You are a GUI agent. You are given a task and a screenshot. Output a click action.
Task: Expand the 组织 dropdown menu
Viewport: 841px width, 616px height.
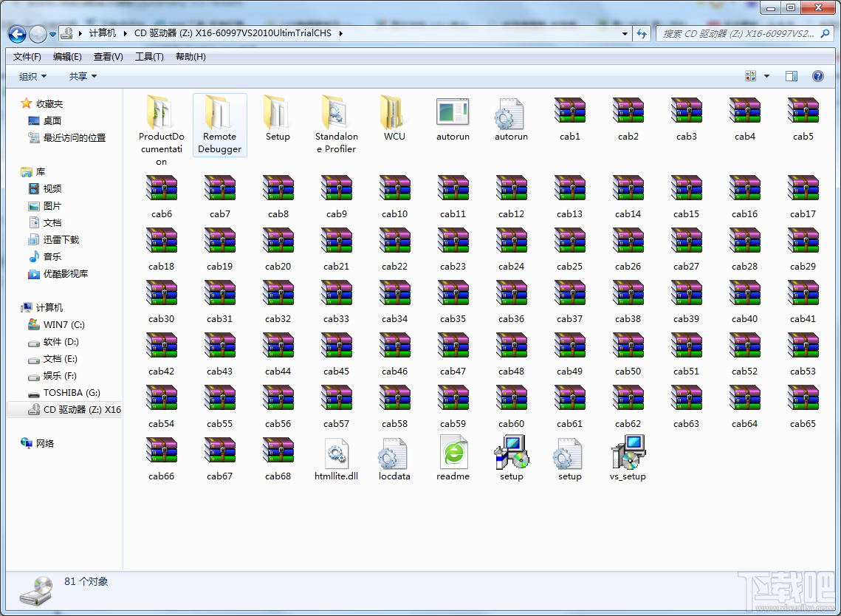click(33, 76)
